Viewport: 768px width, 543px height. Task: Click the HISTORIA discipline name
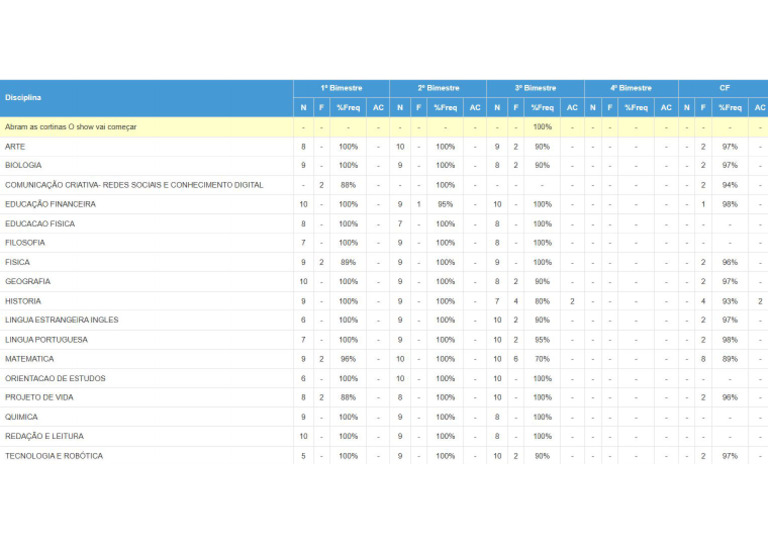tap(23, 301)
